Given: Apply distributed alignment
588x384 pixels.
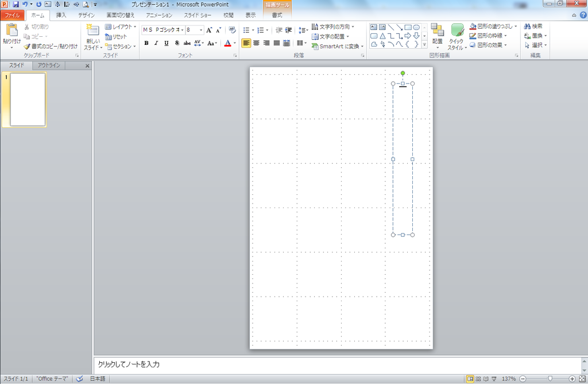Looking at the screenshot, I should [x=287, y=43].
